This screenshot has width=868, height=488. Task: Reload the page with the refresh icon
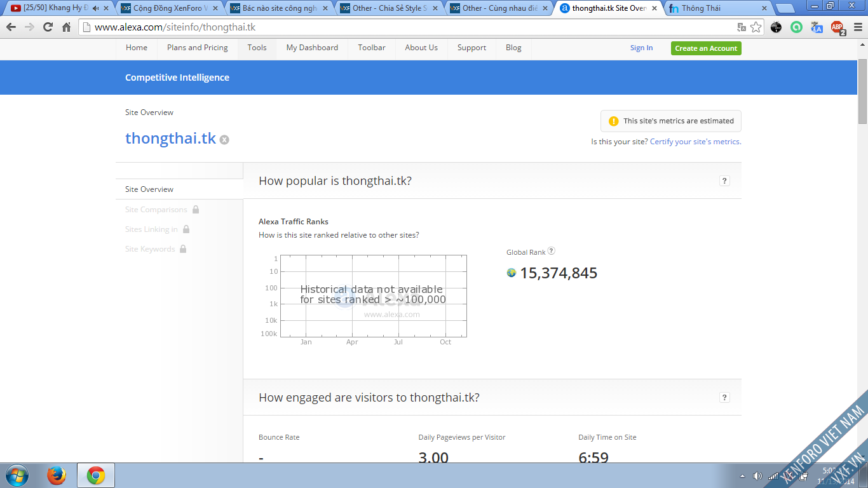point(48,27)
